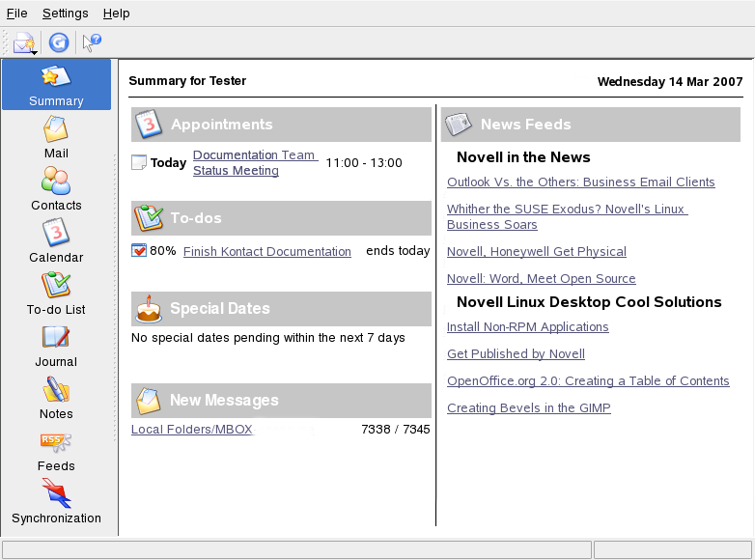Open the Feeds RSS icon
The height and width of the screenshot is (560, 755).
point(56,442)
